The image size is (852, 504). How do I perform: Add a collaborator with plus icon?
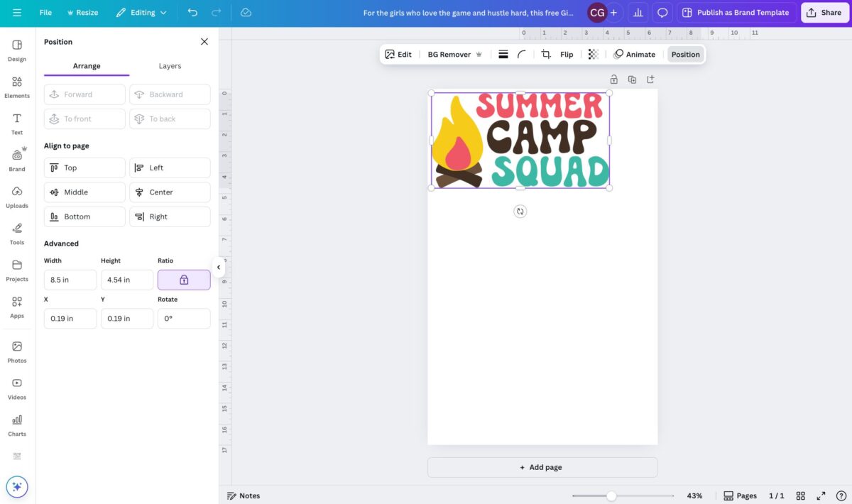click(x=613, y=13)
